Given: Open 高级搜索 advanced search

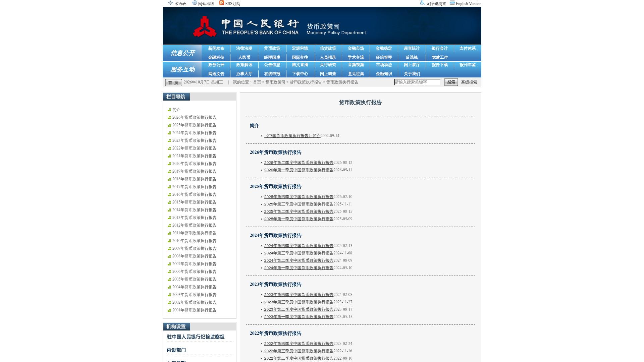Looking at the screenshot, I should tap(469, 82).
